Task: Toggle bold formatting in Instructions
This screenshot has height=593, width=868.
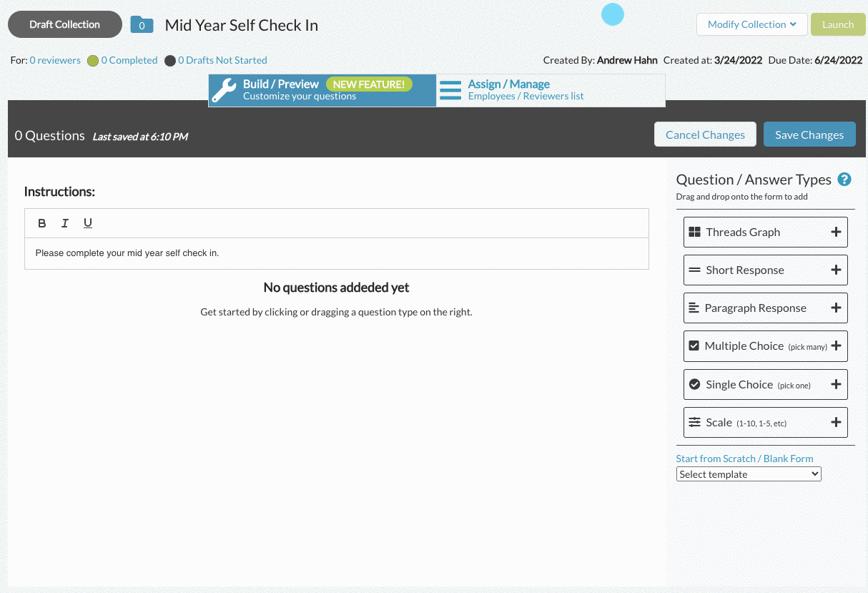Action: (42, 223)
